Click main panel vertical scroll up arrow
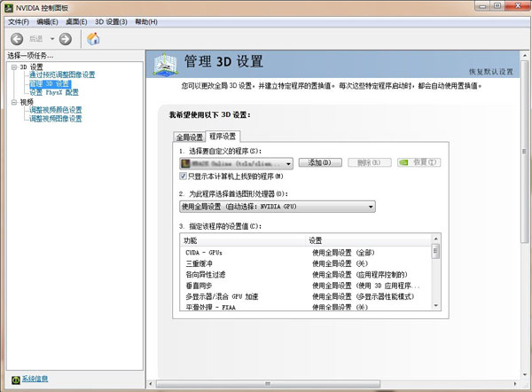The image size is (532, 392). click(x=525, y=55)
